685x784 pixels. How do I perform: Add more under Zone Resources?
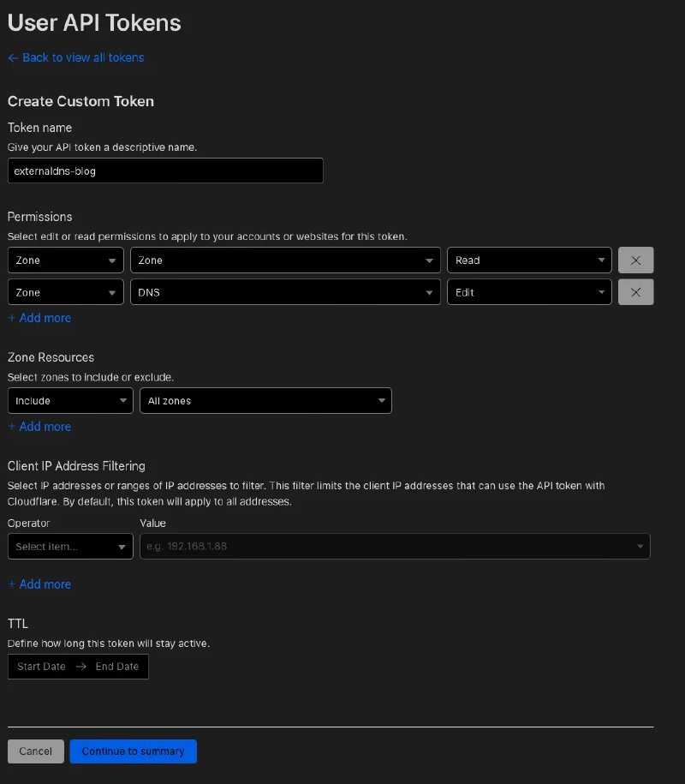(39, 427)
